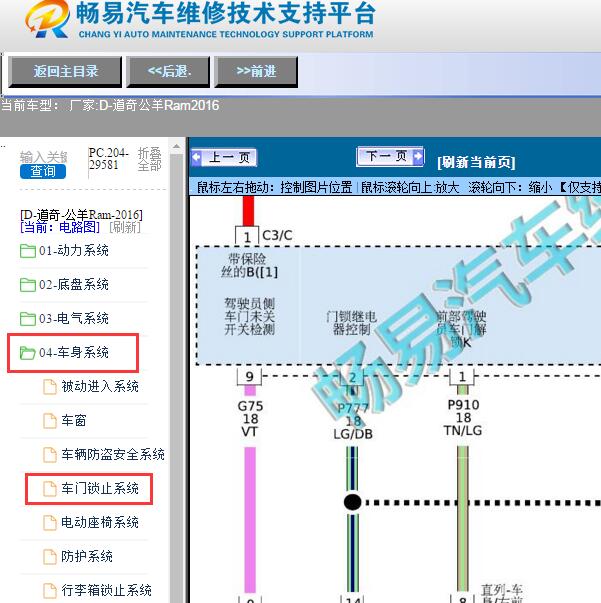Go to next page with 下一页

pyautogui.click(x=390, y=156)
